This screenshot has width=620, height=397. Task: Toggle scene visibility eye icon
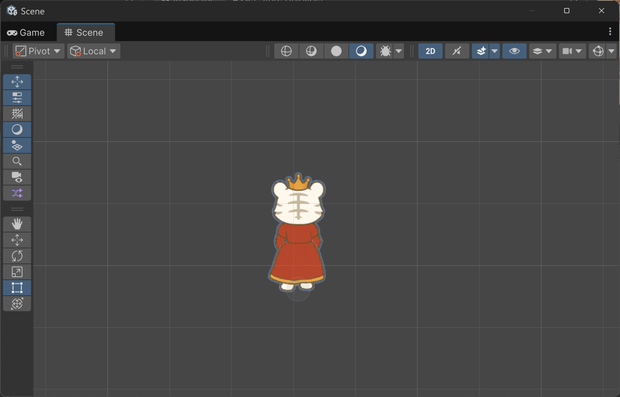coord(514,51)
